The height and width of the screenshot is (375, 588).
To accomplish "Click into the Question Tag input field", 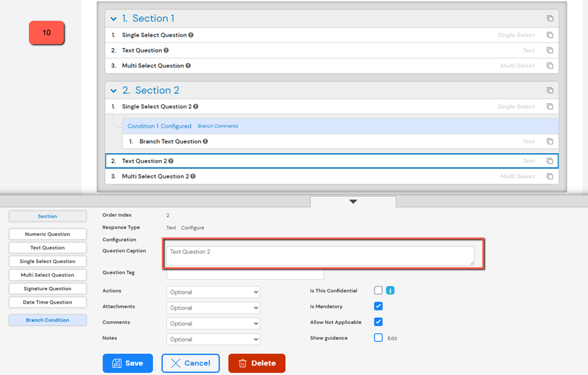I will tap(245, 274).
